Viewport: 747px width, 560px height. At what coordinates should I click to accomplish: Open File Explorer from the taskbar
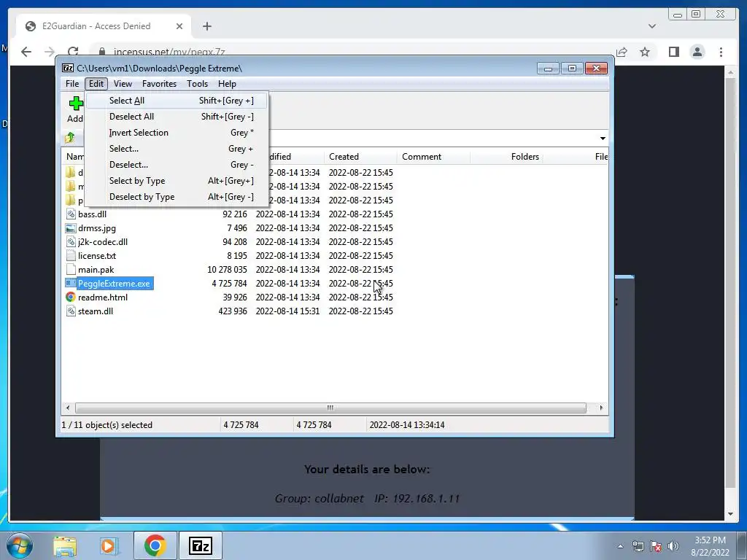(65, 545)
